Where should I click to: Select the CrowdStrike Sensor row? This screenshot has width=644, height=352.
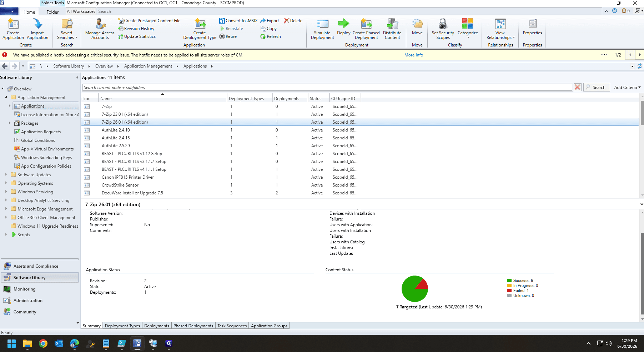pos(360,185)
